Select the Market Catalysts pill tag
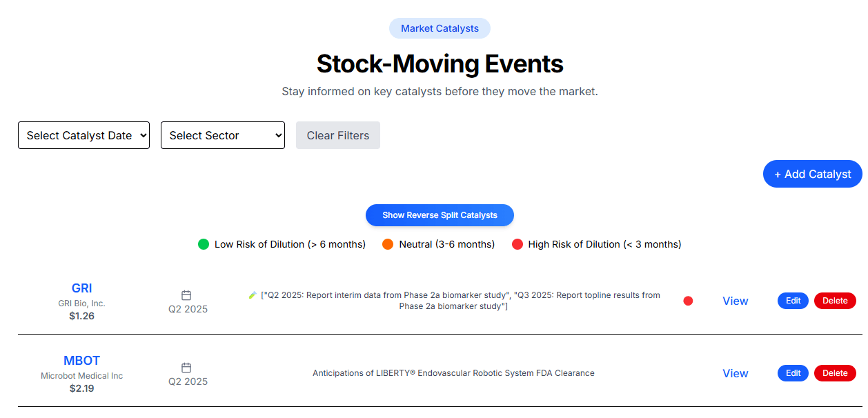This screenshot has width=868, height=418. point(440,28)
